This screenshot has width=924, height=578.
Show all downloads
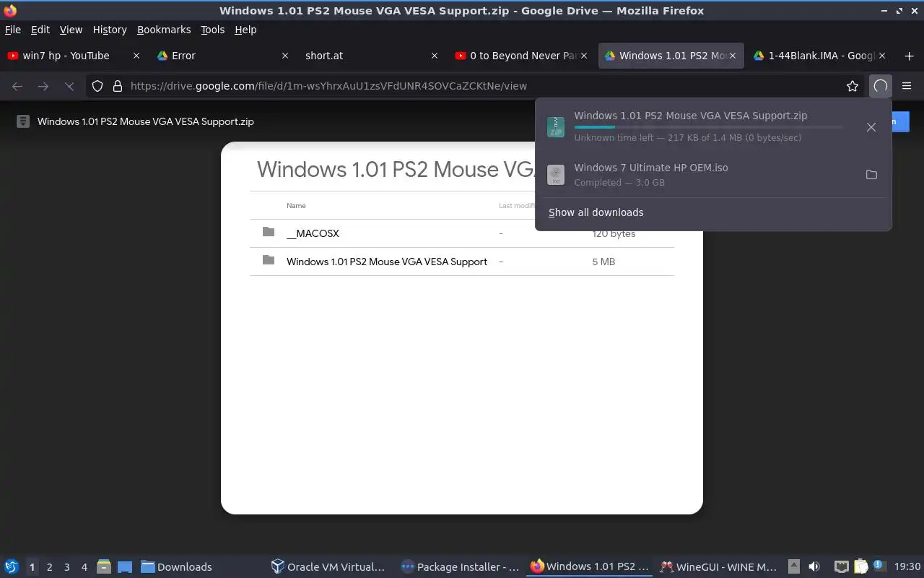(596, 212)
